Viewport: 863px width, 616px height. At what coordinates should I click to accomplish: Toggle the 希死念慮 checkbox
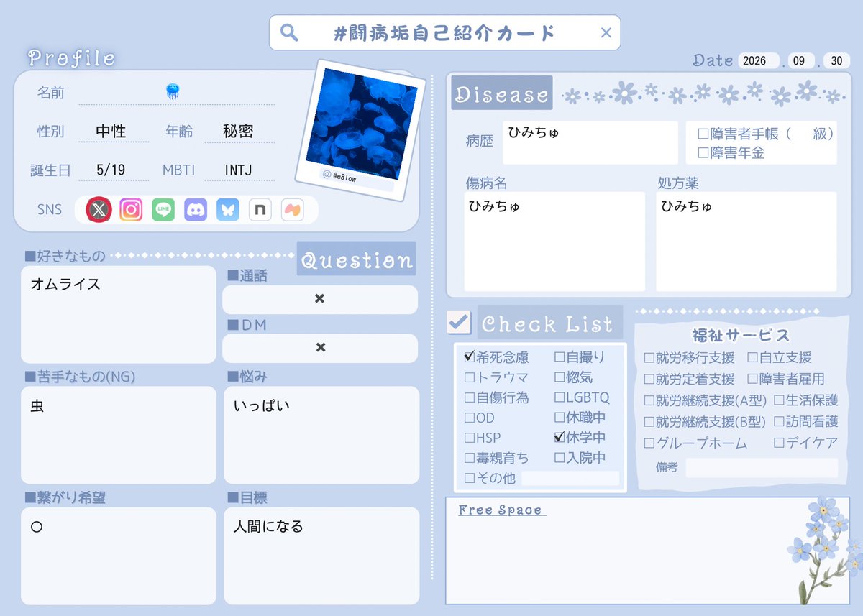pos(470,357)
